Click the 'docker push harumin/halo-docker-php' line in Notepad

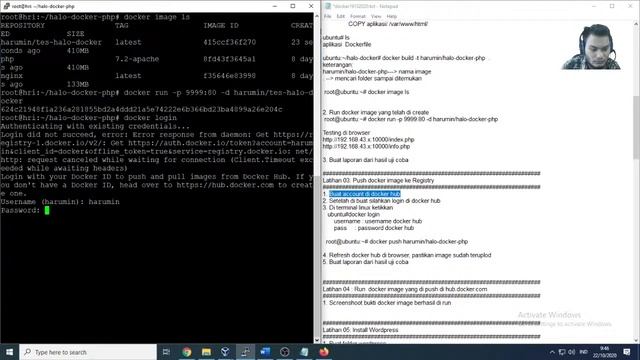(x=397, y=242)
